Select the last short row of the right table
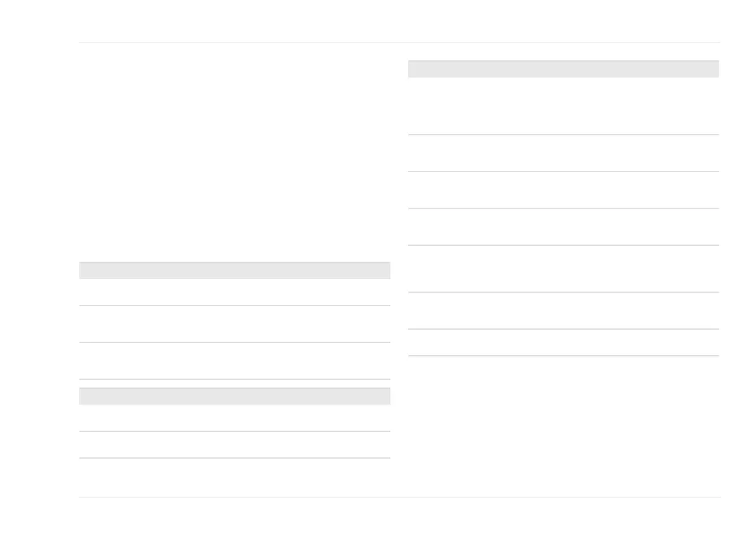The image size is (756, 533). coord(563,342)
